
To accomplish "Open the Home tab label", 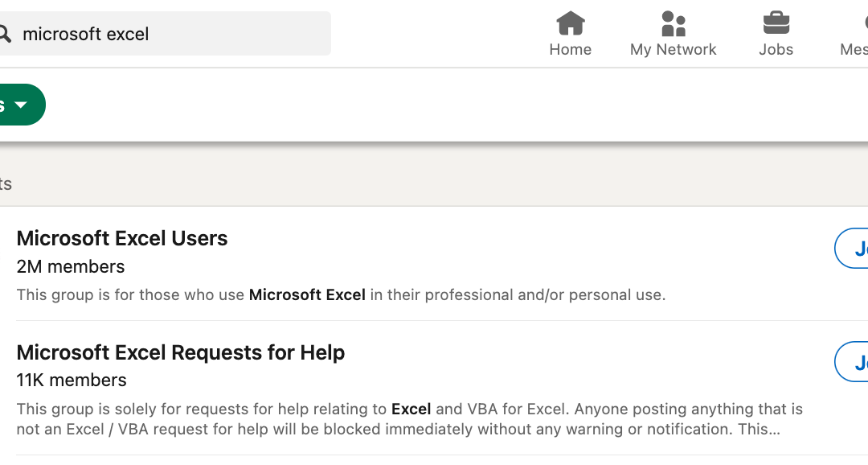I will [571, 50].
